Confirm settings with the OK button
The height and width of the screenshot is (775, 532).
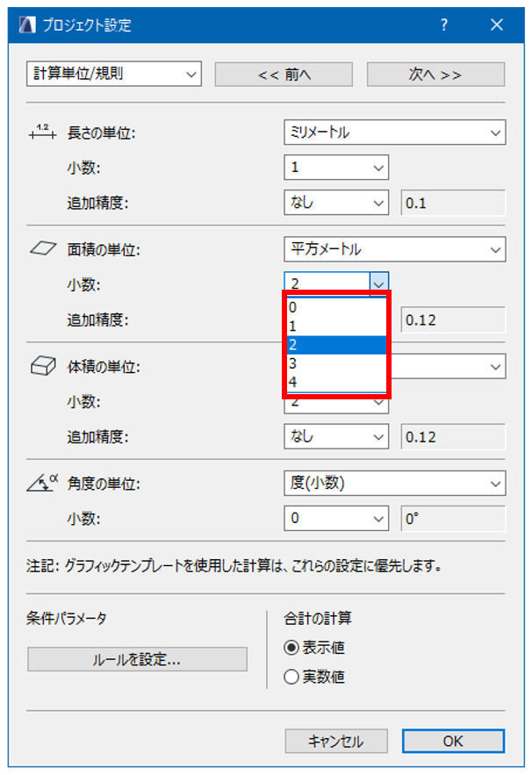coord(453,742)
